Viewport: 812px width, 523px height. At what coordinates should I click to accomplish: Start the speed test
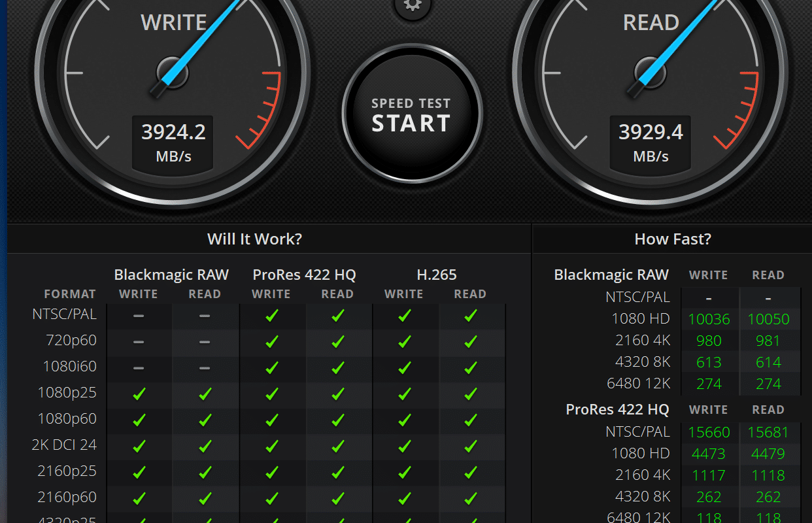(x=412, y=115)
